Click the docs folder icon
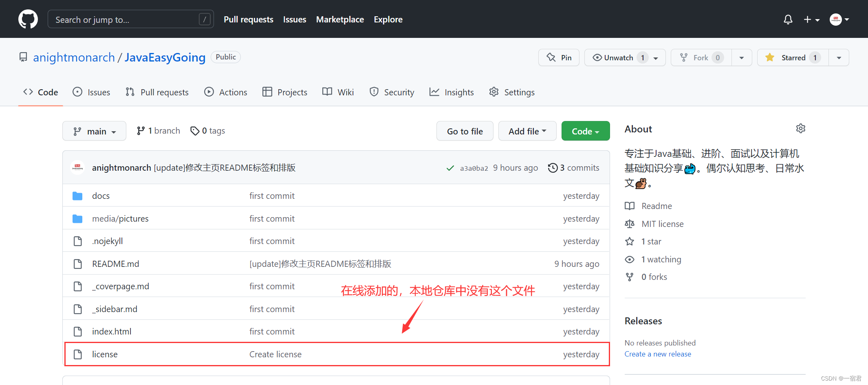868x385 pixels. [77, 196]
